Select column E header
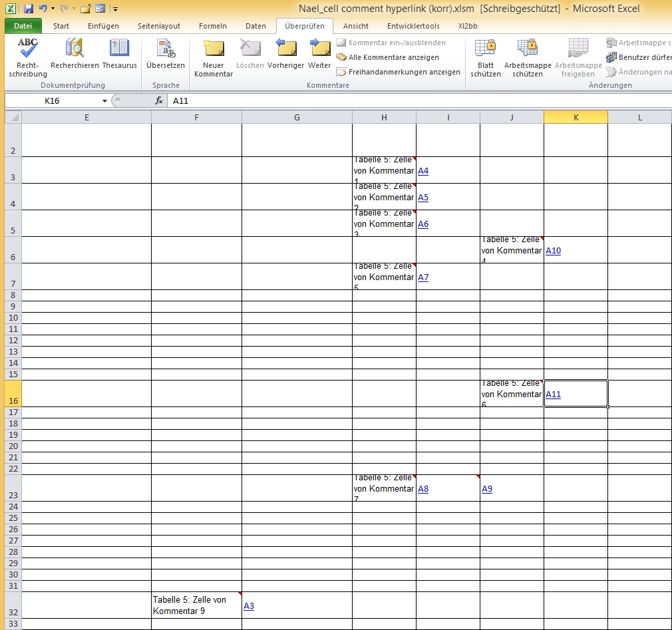The height and width of the screenshot is (630, 672). [x=86, y=118]
